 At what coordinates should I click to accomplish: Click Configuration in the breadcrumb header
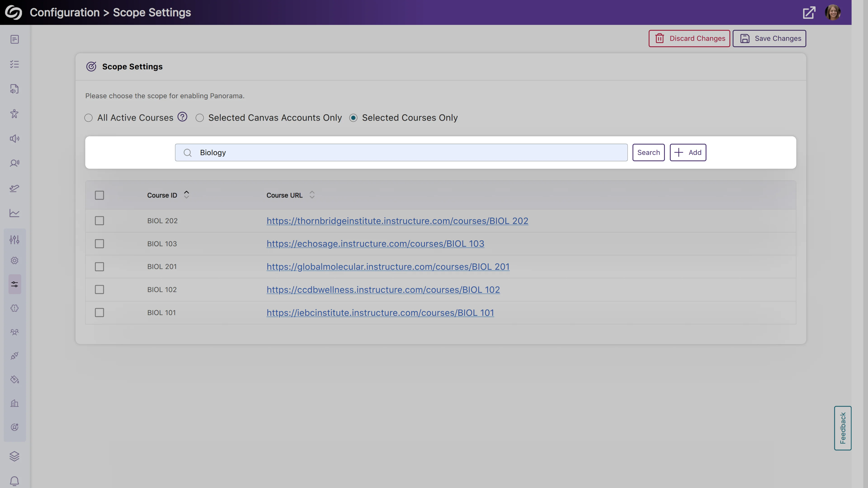pos(65,12)
